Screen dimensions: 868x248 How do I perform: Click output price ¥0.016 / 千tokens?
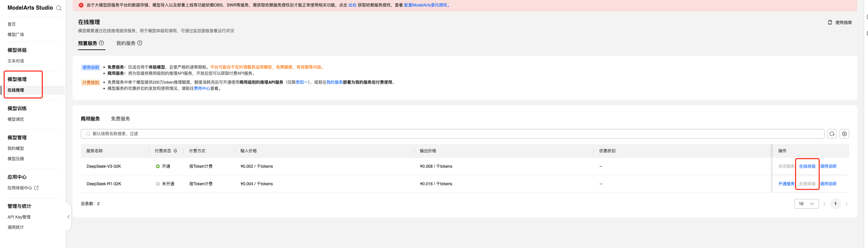[436, 184]
